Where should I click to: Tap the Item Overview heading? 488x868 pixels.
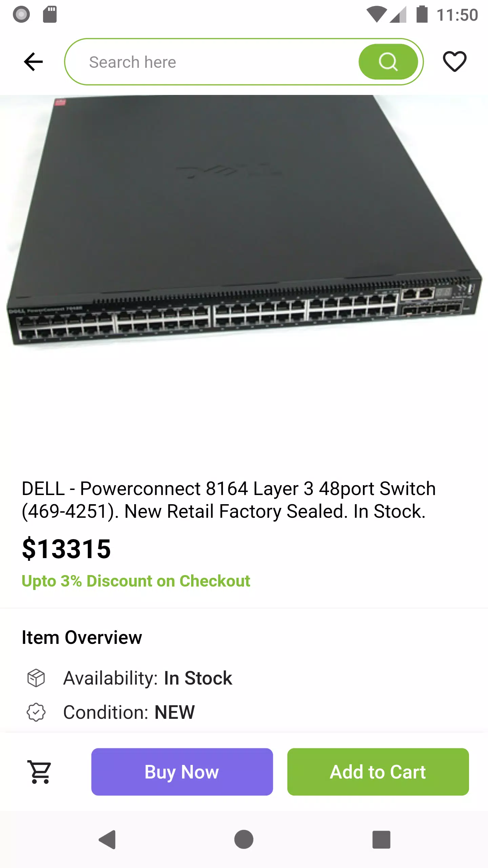(x=82, y=637)
